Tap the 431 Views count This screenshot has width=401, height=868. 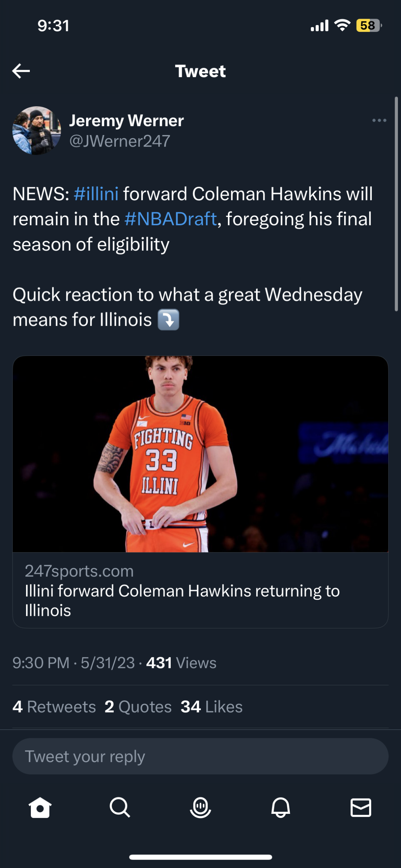point(181,663)
